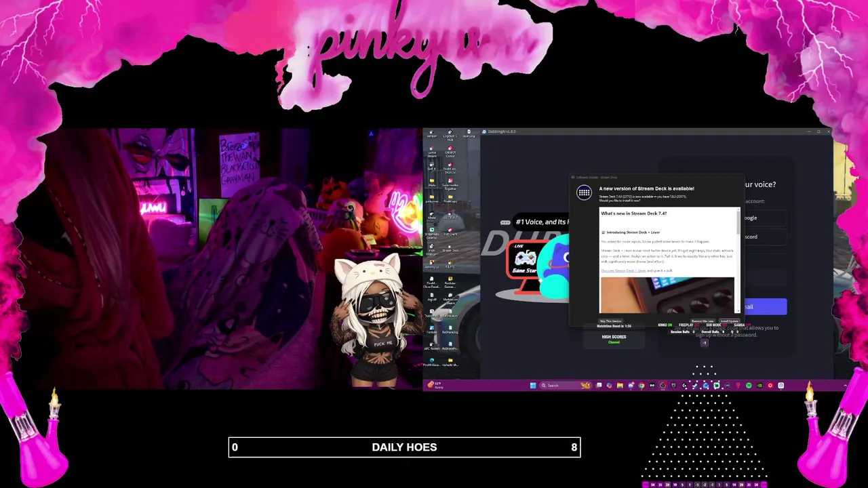This screenshot has height=488, width=868.
Task: Open the NVIDIA app from the taskbar
Action: point(759,385)
